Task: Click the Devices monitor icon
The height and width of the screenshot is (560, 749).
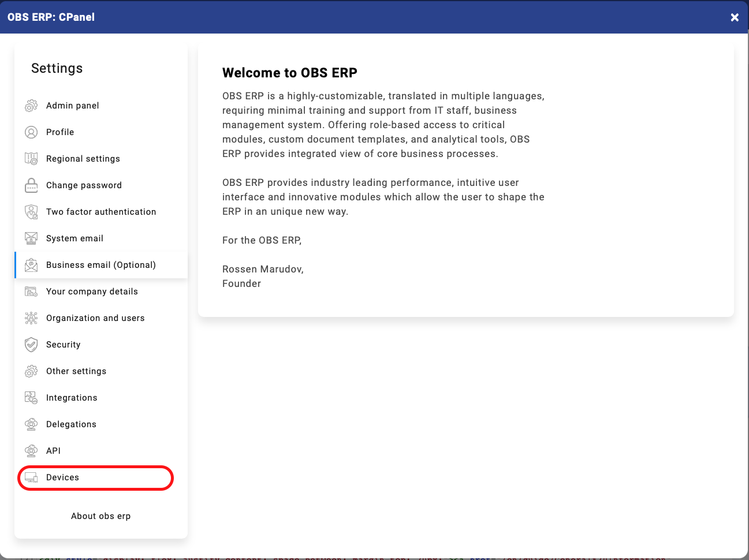Action: (31, 477)
